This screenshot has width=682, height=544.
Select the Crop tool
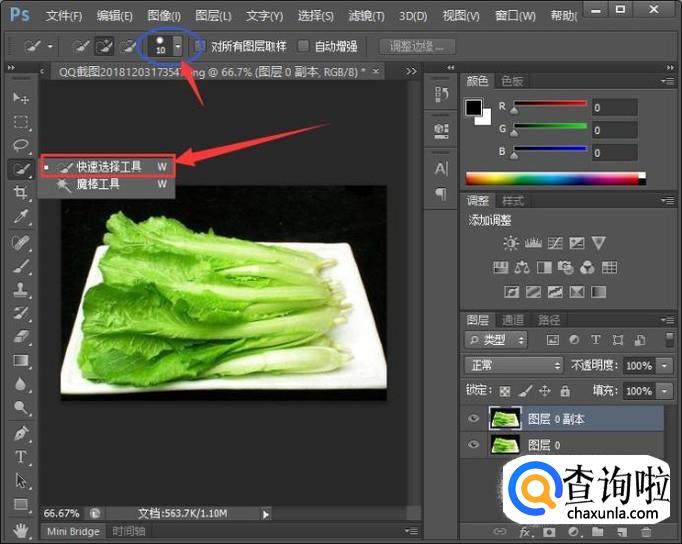(x=20, y=194)
